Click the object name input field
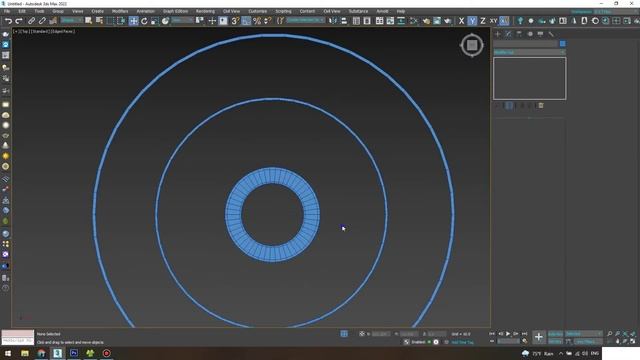640x360 pixels. click(x=525, y=44)
